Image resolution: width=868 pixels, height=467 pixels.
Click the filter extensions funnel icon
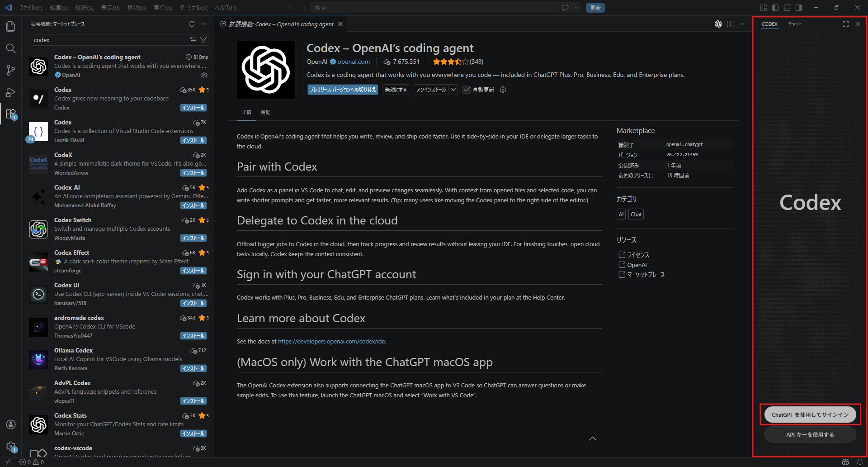click(203, 40)
